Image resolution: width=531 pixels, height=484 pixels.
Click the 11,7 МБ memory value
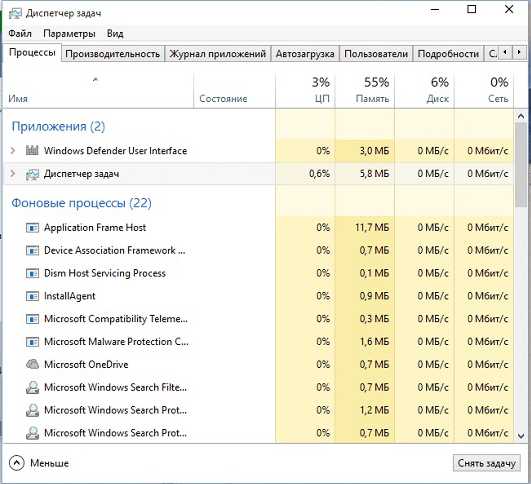(372, 228)
